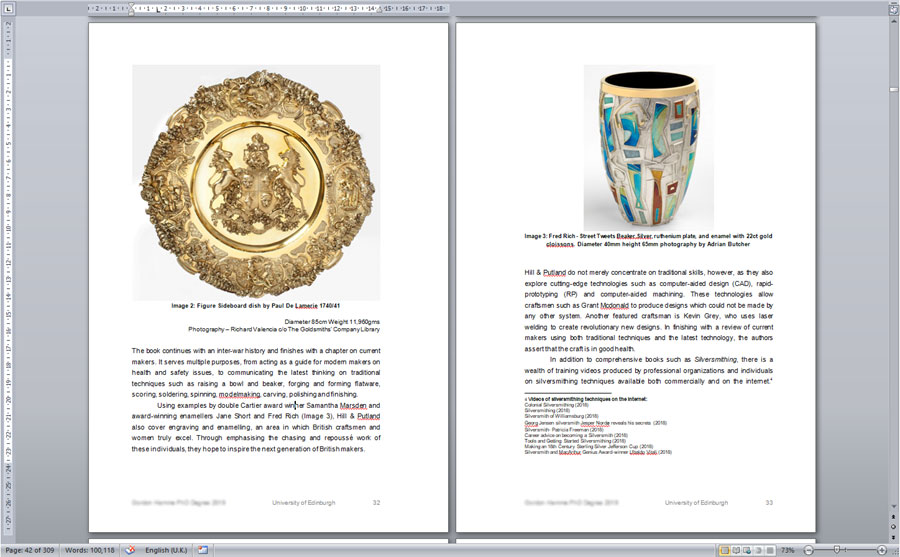This screenshot has height=557, width=900.
Task: Switch to Web Layout view
Action: click(747, 550)
